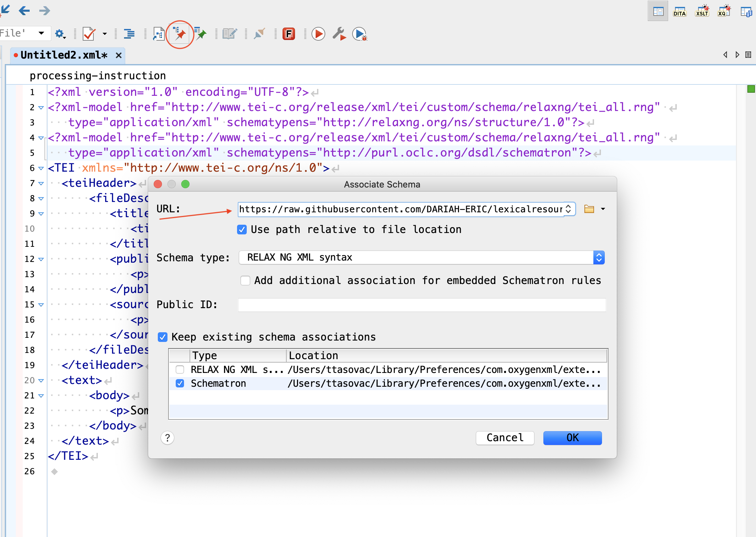Uncheck Keep existing schema associations
The image size is (756, 537).
pyautogui.click(x=163, y=337)
